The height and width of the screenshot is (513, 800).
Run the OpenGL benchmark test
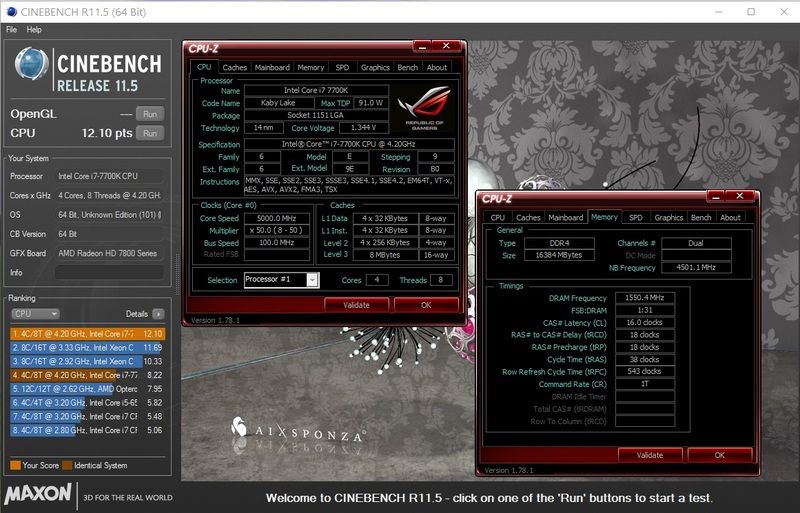click(150, 114)
